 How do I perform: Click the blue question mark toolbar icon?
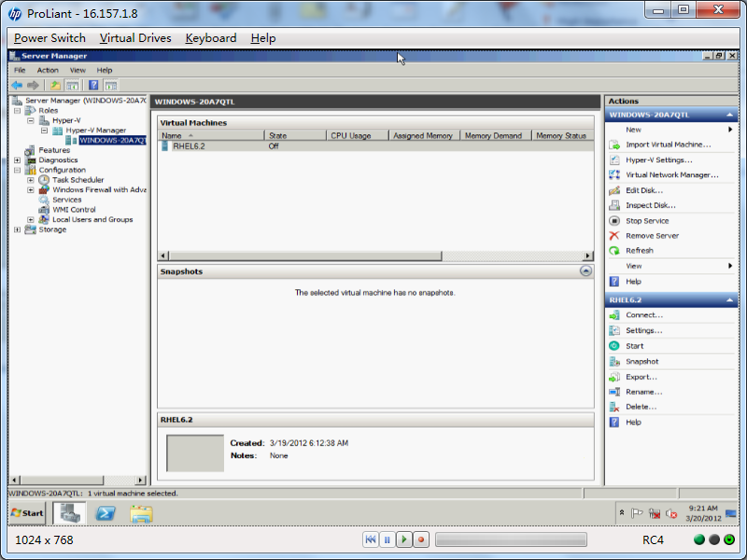click(x=93, y=85)
